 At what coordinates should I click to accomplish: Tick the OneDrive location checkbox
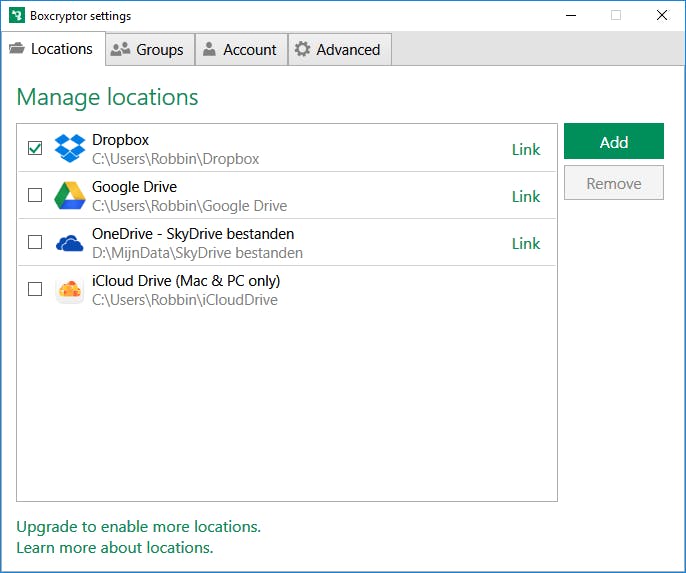point(35,242)
